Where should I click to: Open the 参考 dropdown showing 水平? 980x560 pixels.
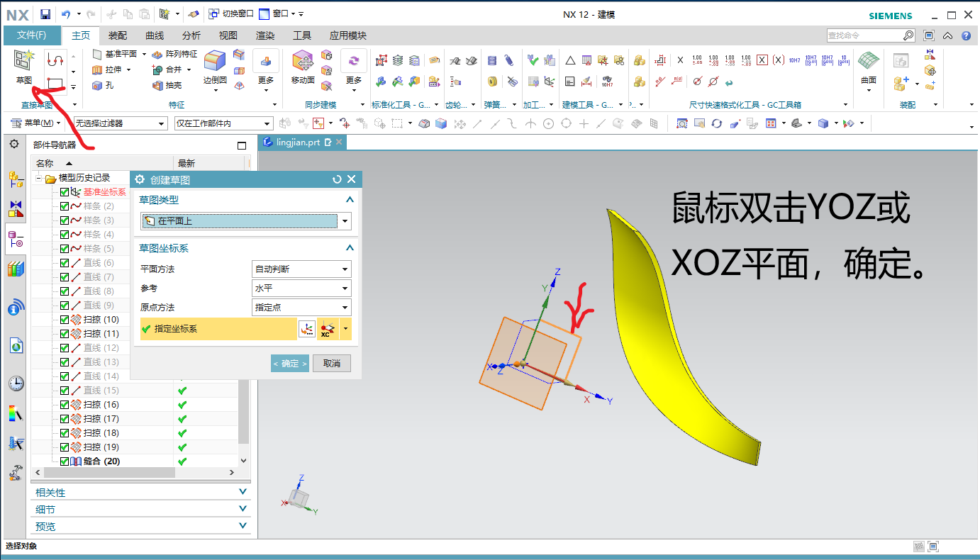pyautogui.click(x=301, y=289)
